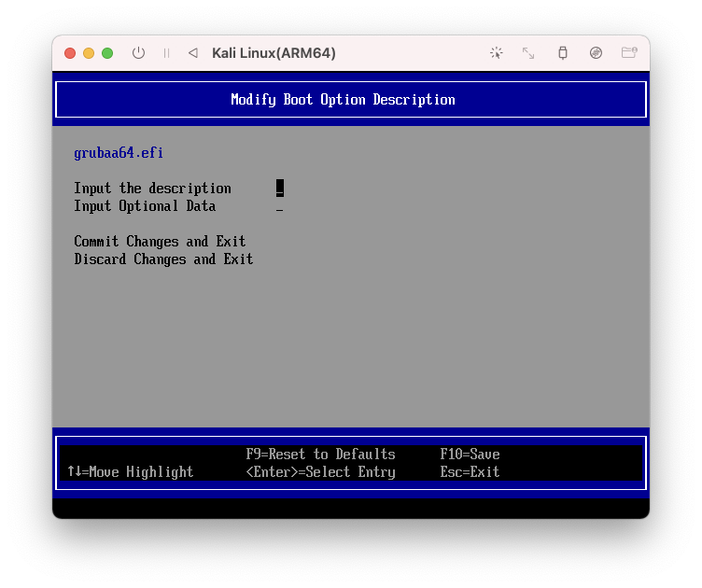Click the F9=Reset to Defaults hint
Screen dimensions: 702x588
(x=320, y=455)
